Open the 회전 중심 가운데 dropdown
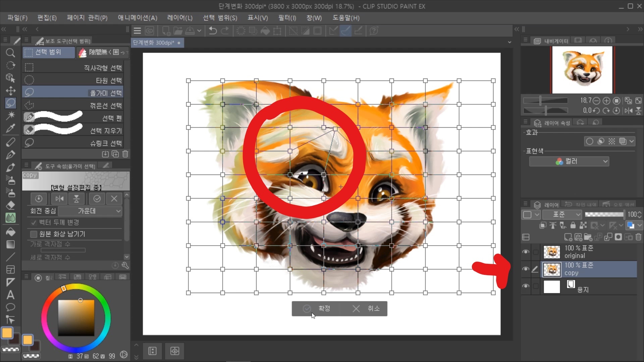Screen dimensions: 644x362 (90, 211)
